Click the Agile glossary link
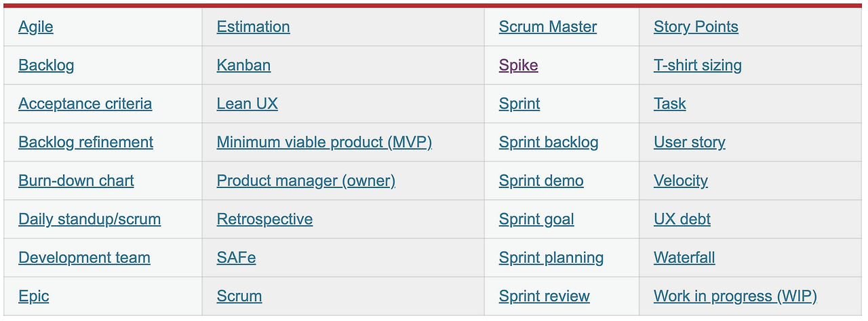 [36, 27]
